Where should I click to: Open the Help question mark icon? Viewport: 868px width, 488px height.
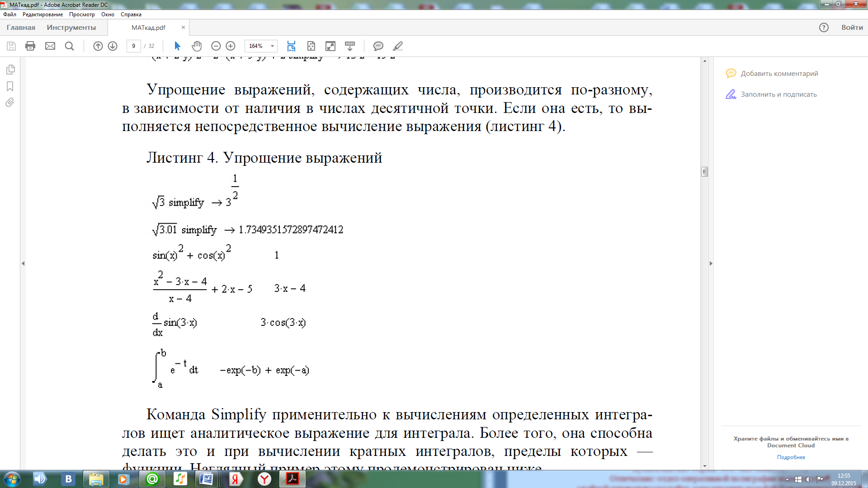click(x=824, y=28)
